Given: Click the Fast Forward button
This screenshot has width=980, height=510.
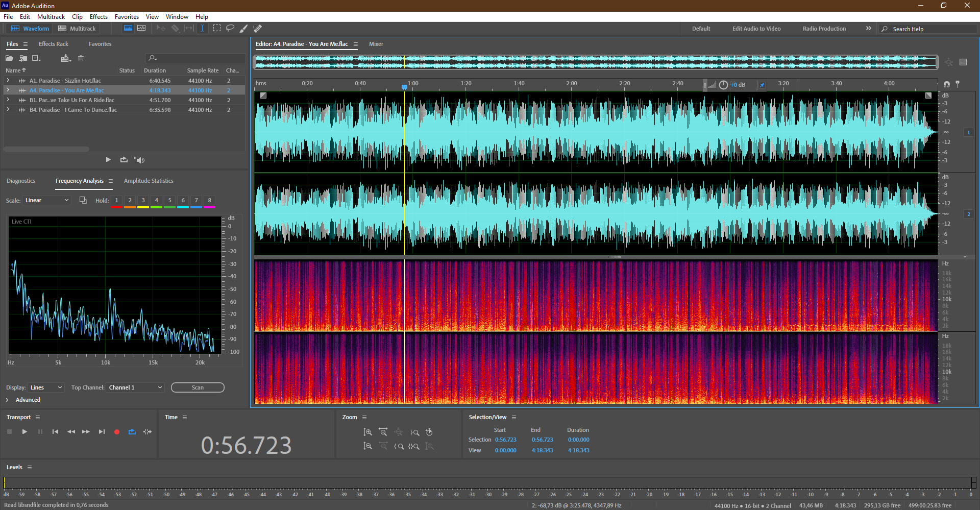Looking at the screenshot, I should click(x=86, y=432).
